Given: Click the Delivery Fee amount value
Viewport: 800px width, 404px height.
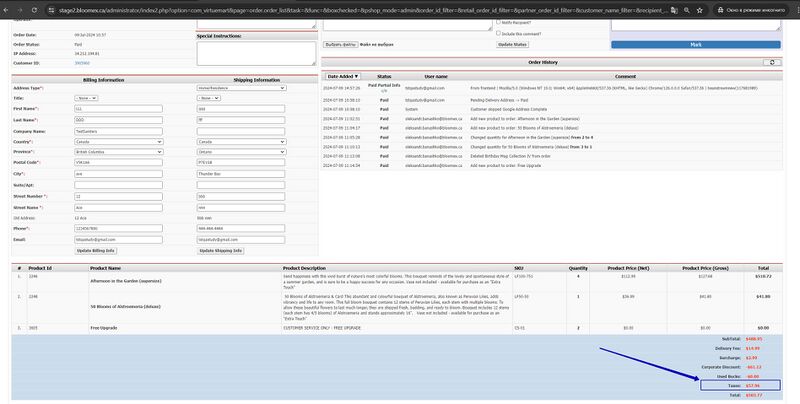Looking at the screenshot, I should [x=753, y=348].
